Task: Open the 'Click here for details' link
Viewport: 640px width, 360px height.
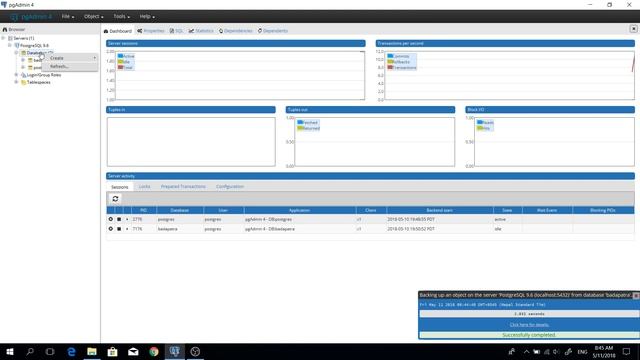Action: point(529,324)
